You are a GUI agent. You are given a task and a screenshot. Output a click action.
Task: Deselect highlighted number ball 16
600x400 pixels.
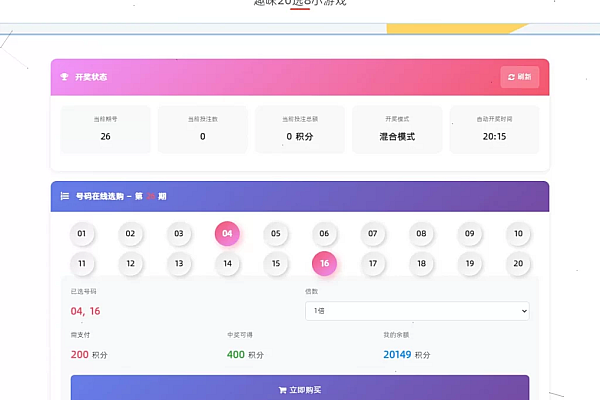click(324, 263)
